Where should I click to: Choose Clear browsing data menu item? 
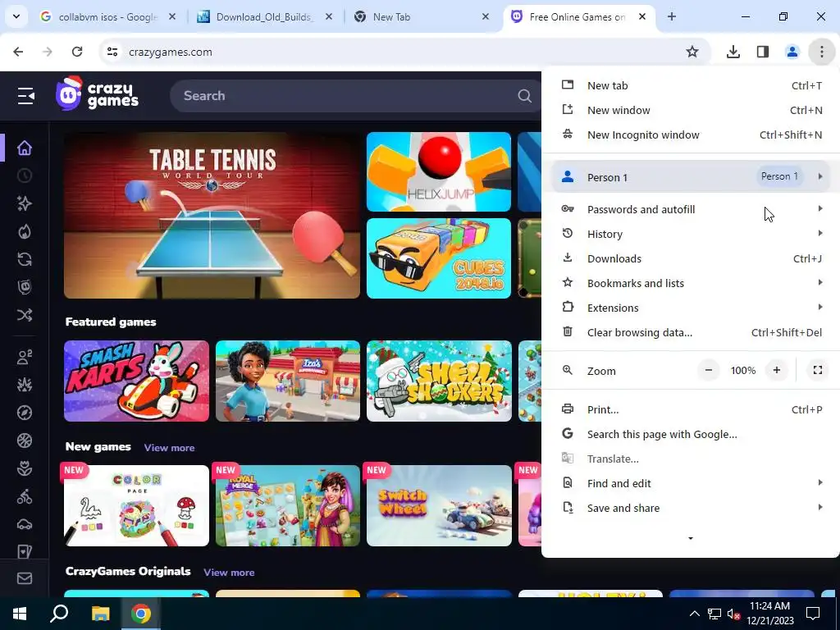[x=691, y=332]
